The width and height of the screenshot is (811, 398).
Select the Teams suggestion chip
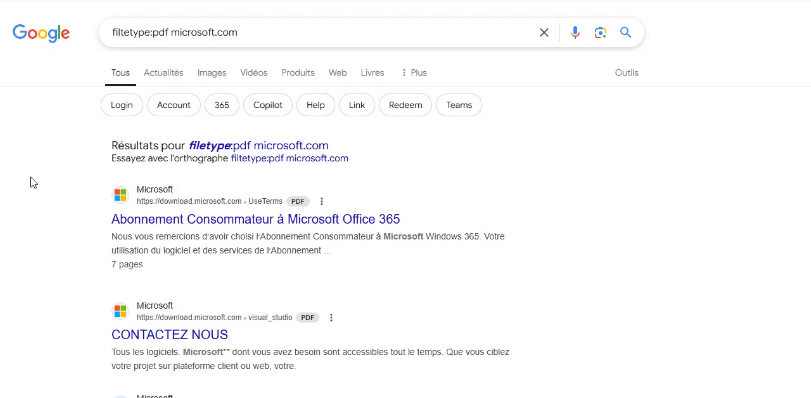coord(459,105)
